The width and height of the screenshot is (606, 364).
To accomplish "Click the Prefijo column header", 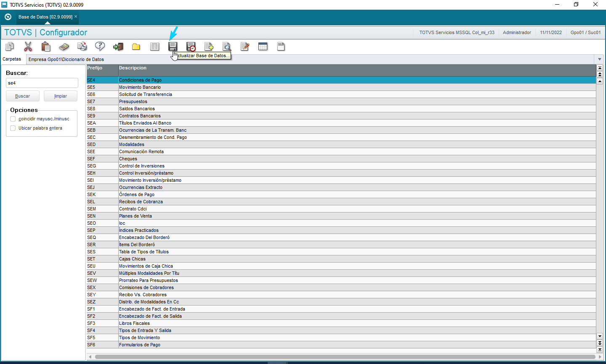I will 102,70.
